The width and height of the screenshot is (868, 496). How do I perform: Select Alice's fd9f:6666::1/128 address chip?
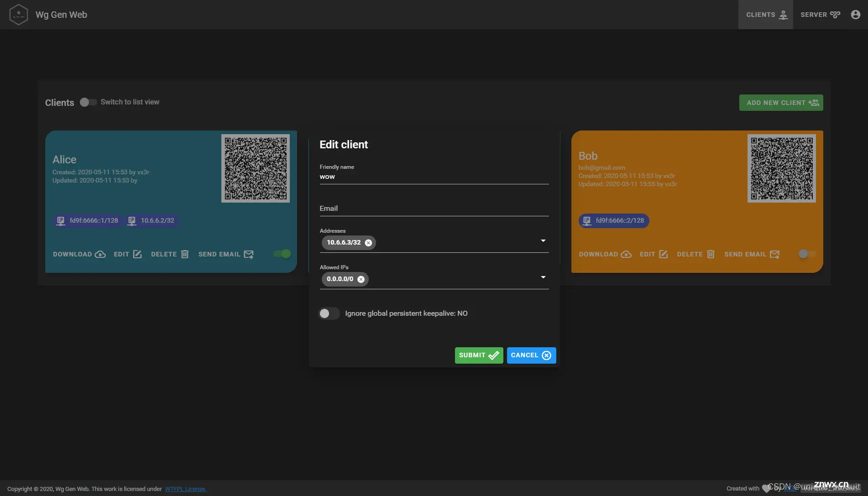87,221
